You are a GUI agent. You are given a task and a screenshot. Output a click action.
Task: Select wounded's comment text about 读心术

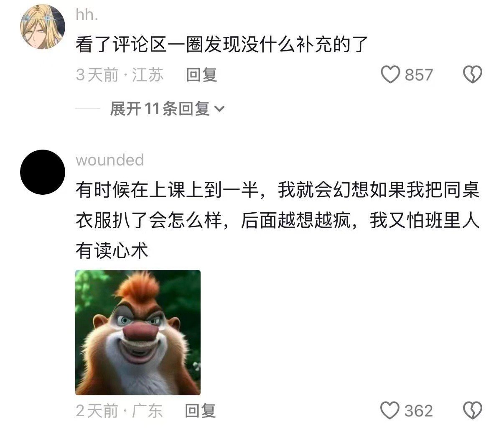coord(277,221)
